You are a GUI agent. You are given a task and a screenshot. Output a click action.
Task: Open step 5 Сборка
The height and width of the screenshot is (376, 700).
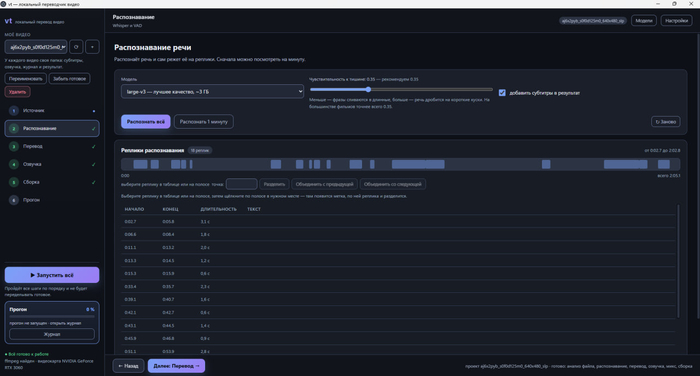tap(52, 182)
